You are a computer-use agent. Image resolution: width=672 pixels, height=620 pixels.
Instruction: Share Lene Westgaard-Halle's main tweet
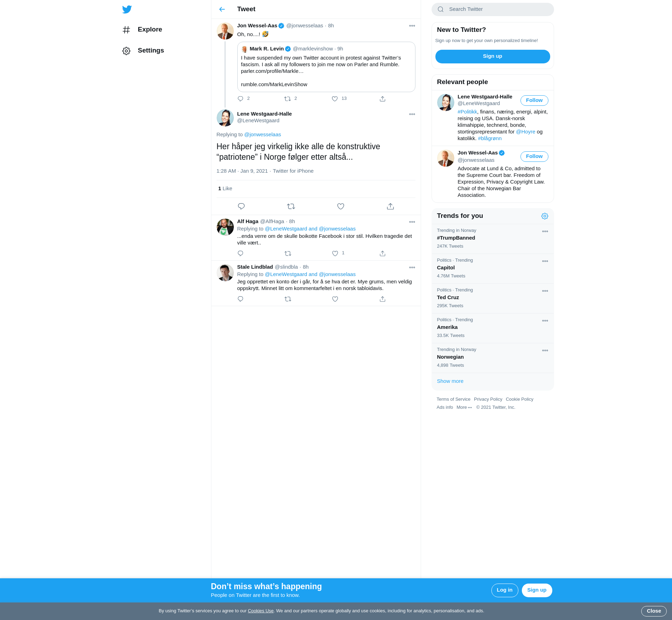pos(391,206)
